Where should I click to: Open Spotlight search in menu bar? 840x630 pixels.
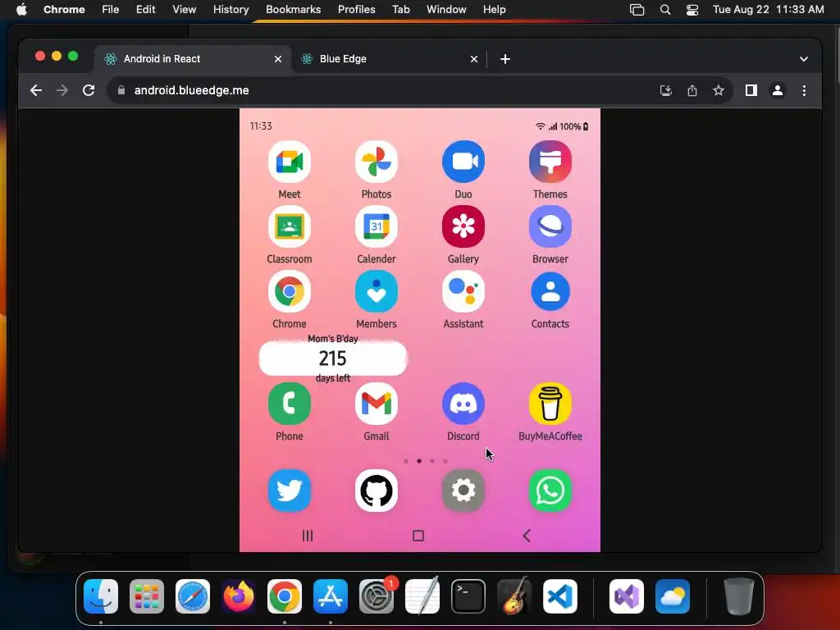pyautogui.click(x=664, y=9)
